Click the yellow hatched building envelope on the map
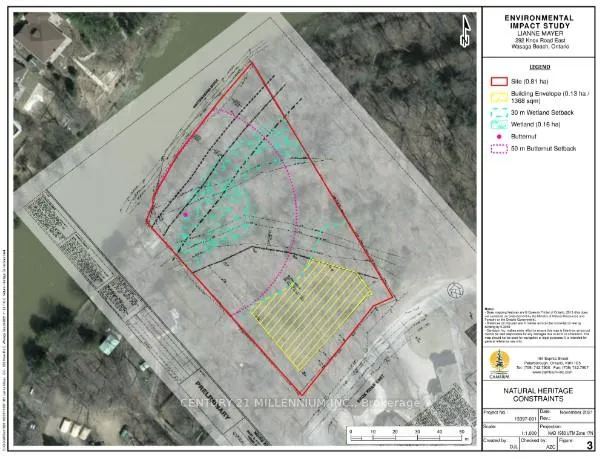Screen dimensions: 600x459 (x=312, y=314)
